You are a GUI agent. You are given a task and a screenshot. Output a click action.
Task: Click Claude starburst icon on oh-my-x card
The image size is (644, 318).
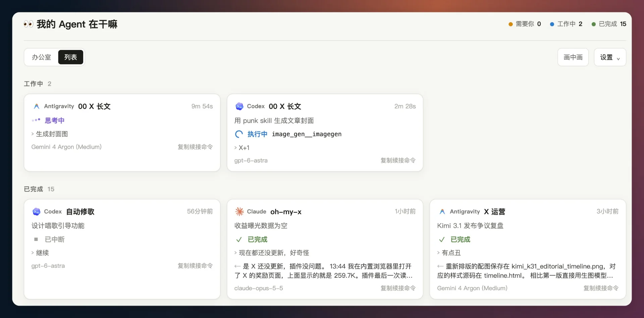pyautogui.click(x=239, y=211)
